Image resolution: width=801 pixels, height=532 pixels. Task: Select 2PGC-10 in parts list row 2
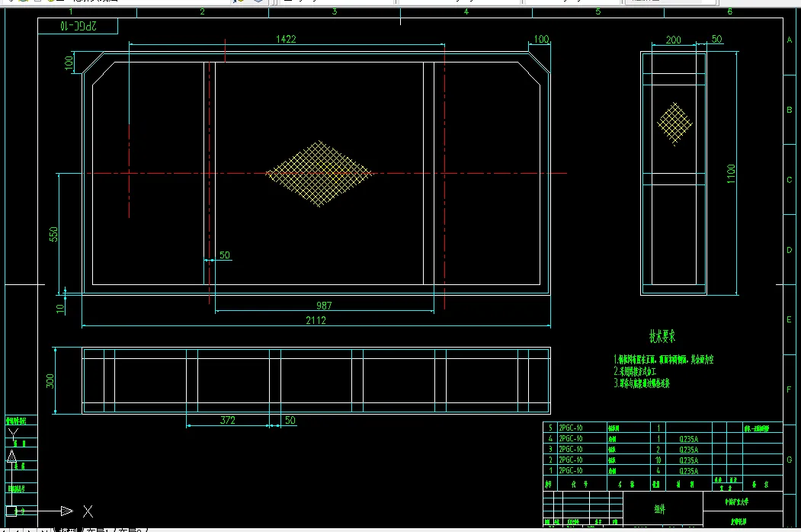(x=571, y=460)
